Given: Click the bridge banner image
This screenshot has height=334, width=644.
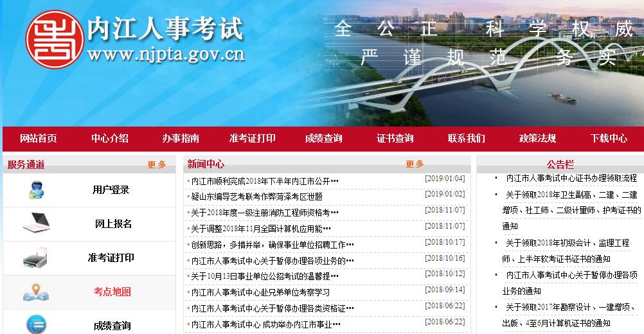Looking at the screenshot, I should pos(476,71).
